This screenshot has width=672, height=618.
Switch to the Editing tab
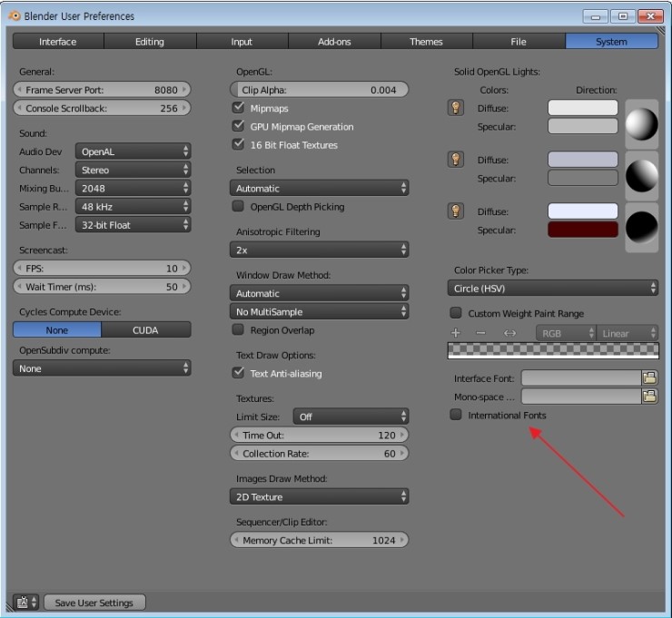click(x=150, y=42)
